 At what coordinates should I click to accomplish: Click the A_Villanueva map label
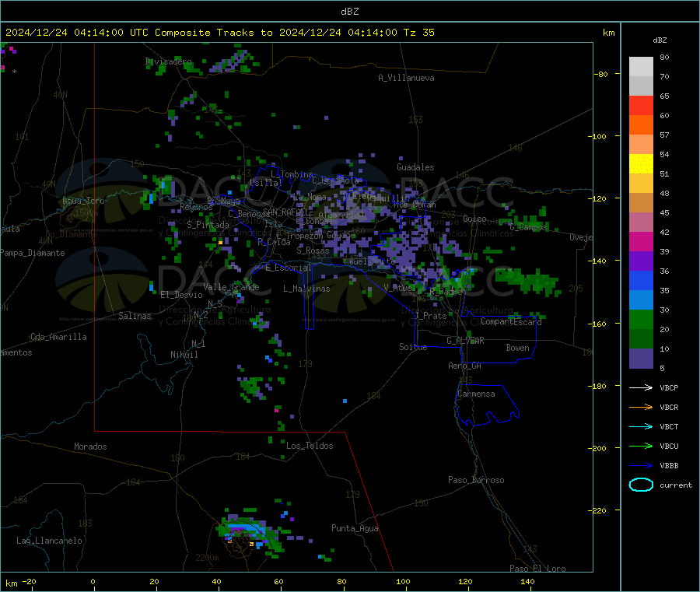pyautogui.click(x=406, y=78)
